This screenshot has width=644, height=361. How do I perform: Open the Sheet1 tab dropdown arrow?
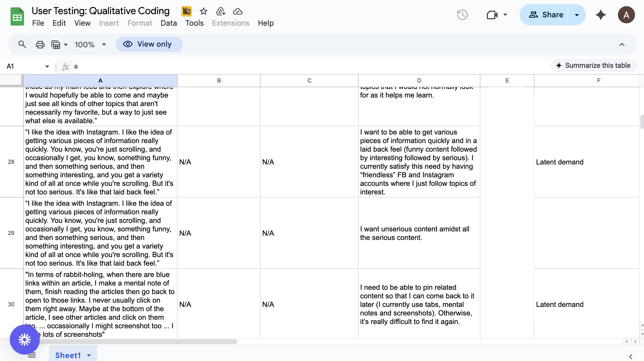[89, 355]
